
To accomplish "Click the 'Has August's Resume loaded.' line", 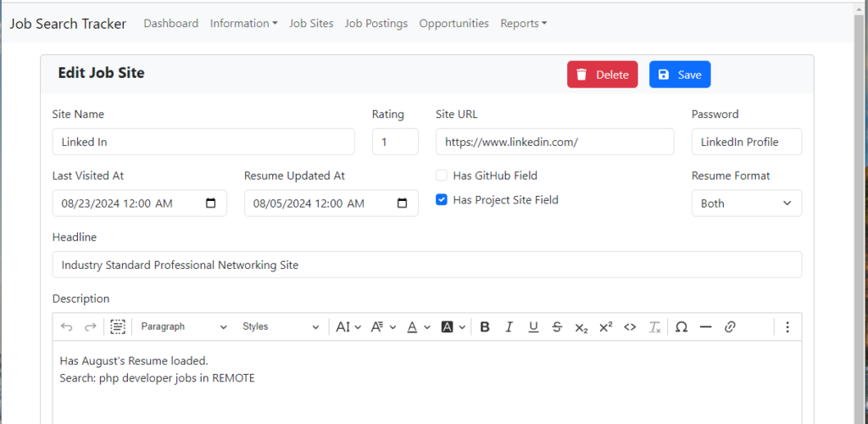I will (134, 361).
